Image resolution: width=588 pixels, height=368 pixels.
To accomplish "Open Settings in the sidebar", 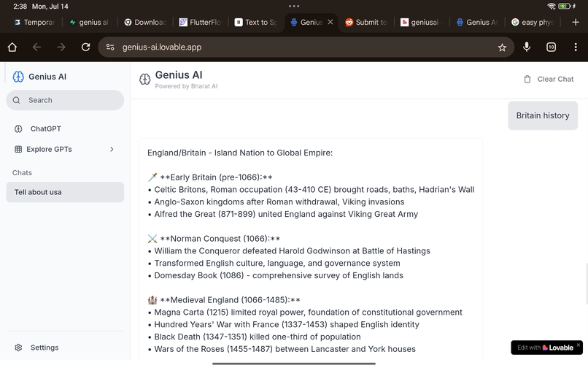I will point(65,348).
